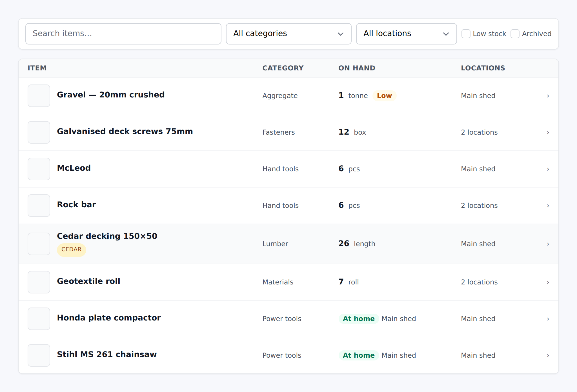Click the Cedar decking item thumbnail
Viewport: 577px width, 392px height.
[x=39, y=244]
